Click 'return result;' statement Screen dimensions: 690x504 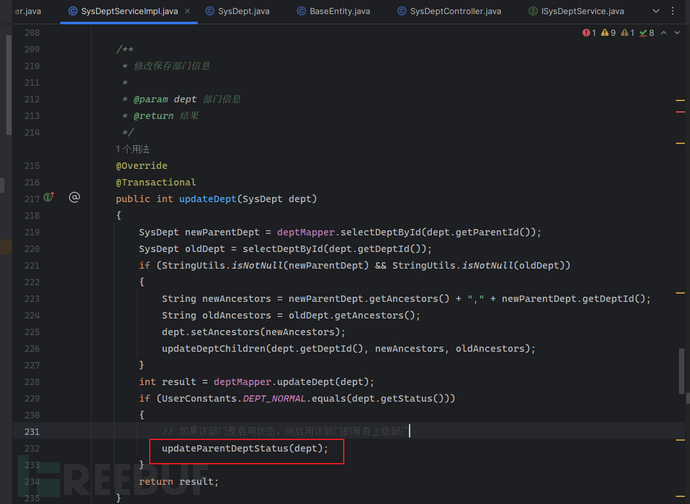point(179,482)
